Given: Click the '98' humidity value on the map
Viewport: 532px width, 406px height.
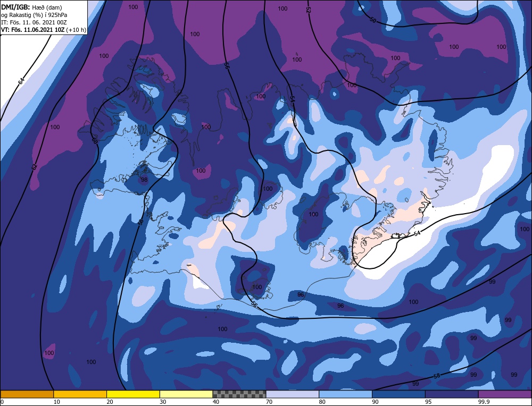Looking at the screenshot, I should (144, 180).
